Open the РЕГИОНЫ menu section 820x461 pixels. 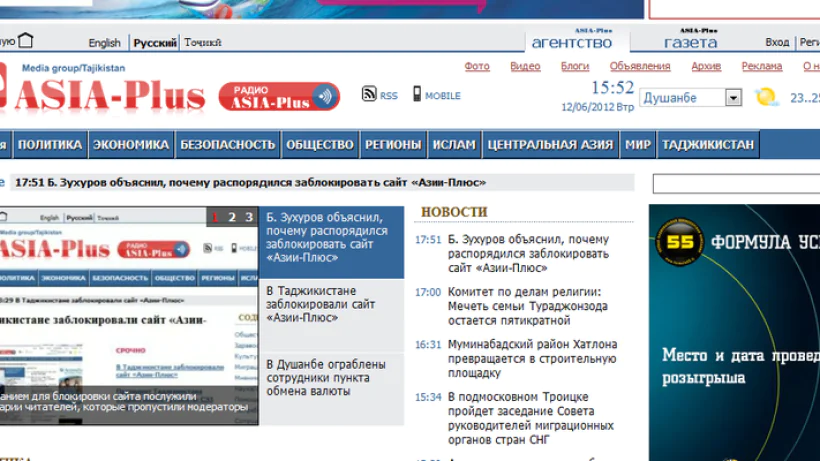point(393,145)
